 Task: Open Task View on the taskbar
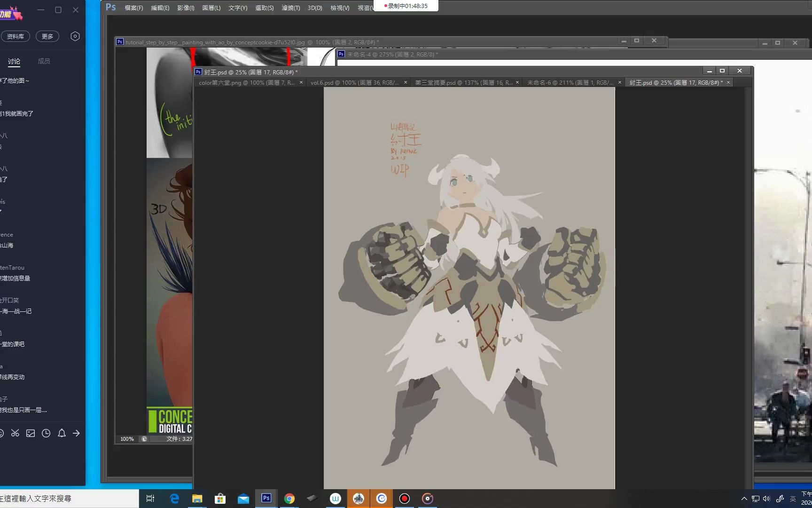(150, 499)
